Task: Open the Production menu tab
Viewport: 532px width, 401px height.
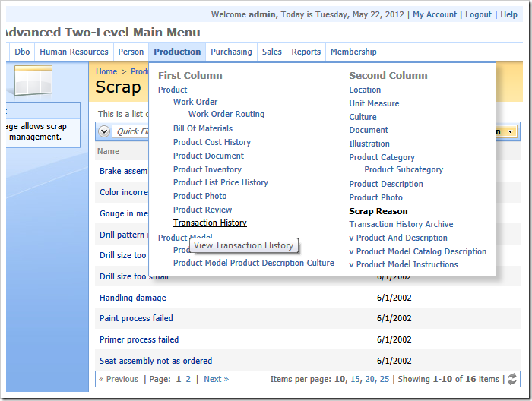Action: coord(177,52)
